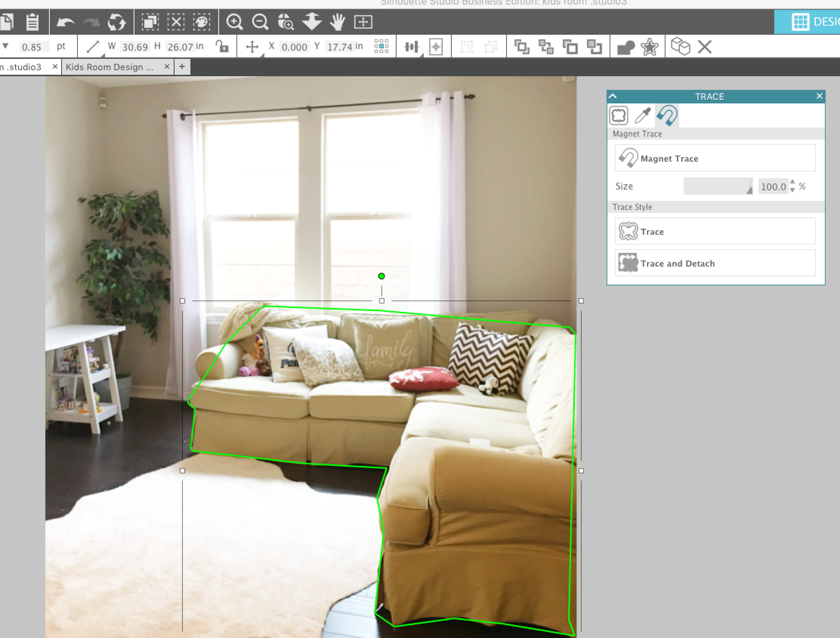Select the trace area icon in Trace panel

pos(618,114)
